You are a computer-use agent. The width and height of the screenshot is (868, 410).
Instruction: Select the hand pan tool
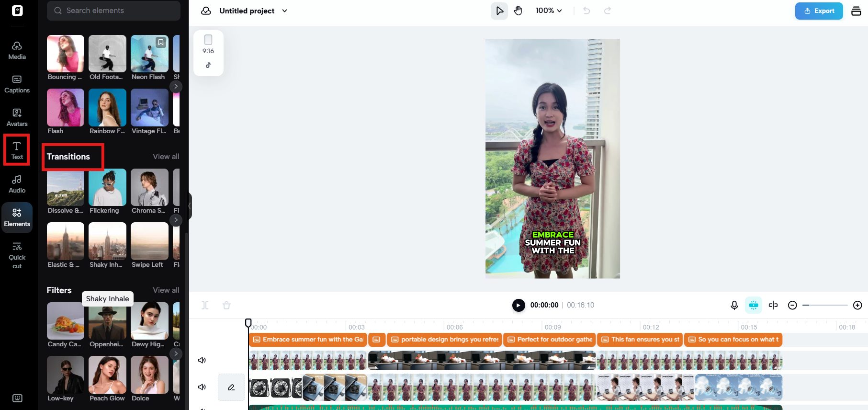[518, 11]
